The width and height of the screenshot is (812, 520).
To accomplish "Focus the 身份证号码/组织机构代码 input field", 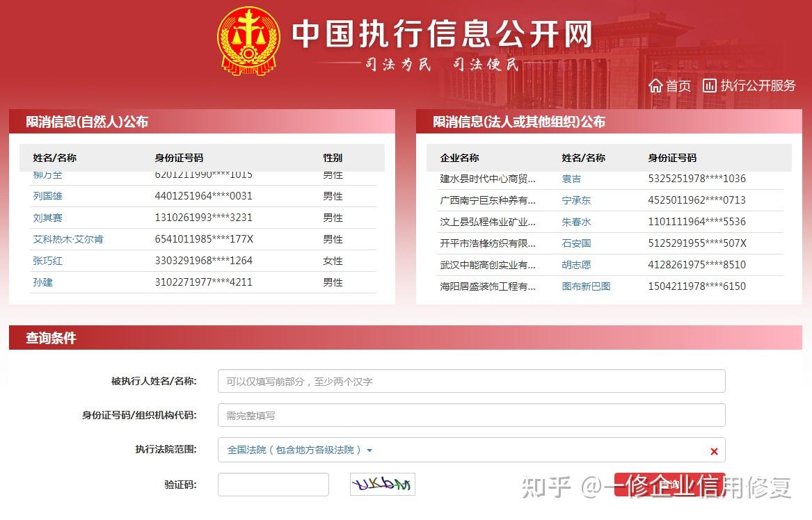I will [471, 415].
